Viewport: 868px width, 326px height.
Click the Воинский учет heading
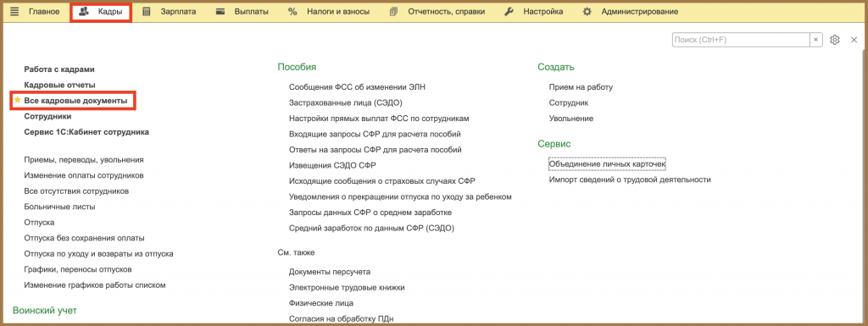point(45,311)
